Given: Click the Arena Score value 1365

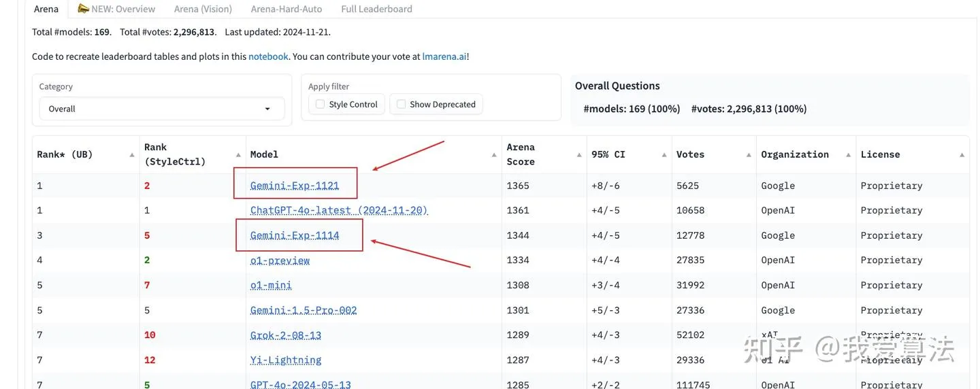Looking at the screenshot, I should [518, 186].
